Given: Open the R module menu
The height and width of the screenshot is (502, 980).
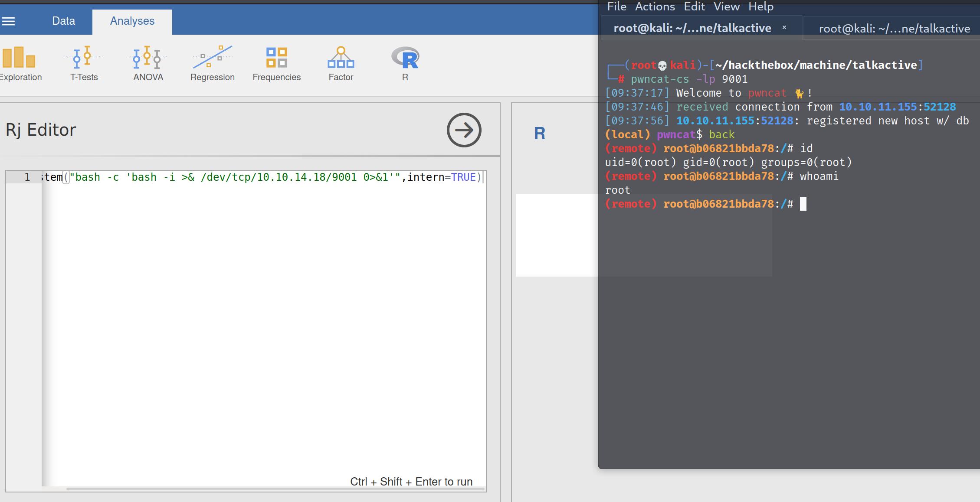Looking at the screenshot, I should [x=405, y=64].
